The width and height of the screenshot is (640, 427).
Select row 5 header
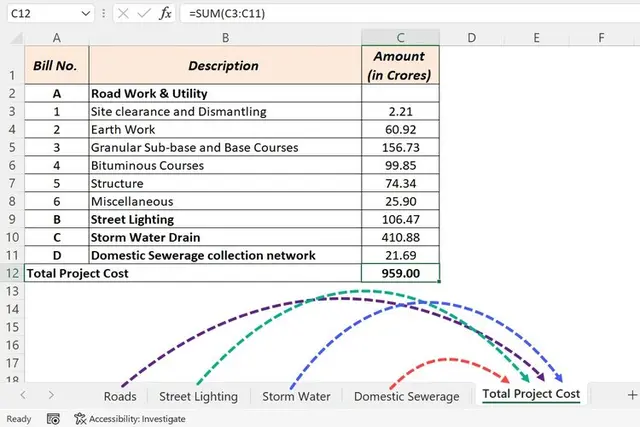pyautogui.click(x=12, y=147)
